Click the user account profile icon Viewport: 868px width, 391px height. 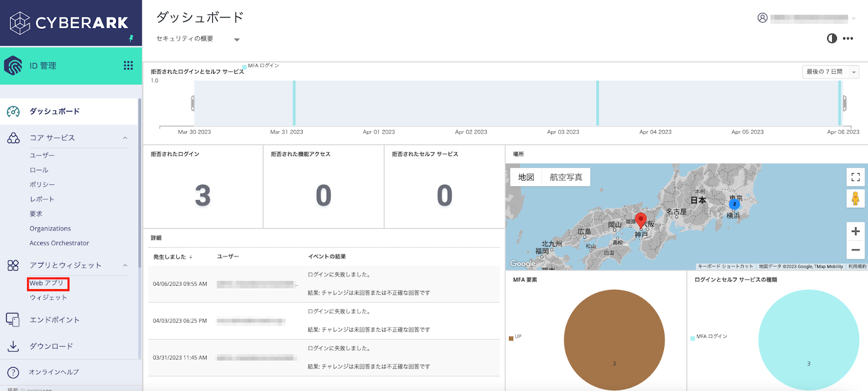tap(762, 18)
